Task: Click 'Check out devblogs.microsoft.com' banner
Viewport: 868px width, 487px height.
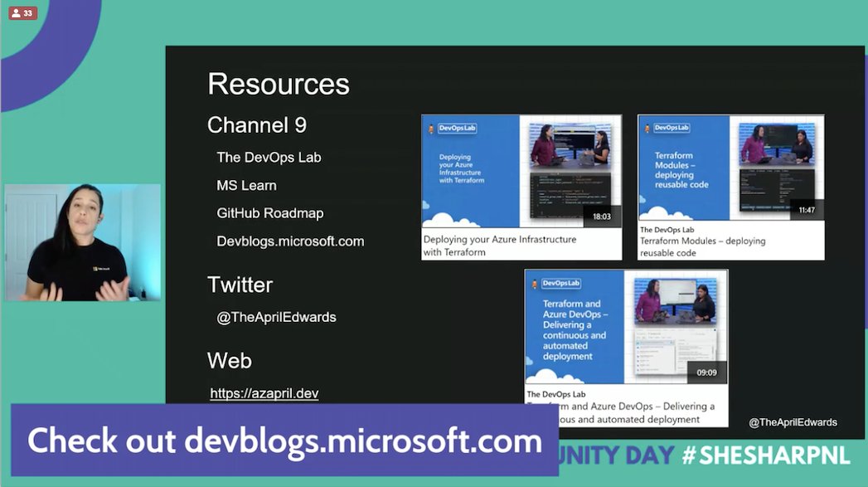Action: 284,440
